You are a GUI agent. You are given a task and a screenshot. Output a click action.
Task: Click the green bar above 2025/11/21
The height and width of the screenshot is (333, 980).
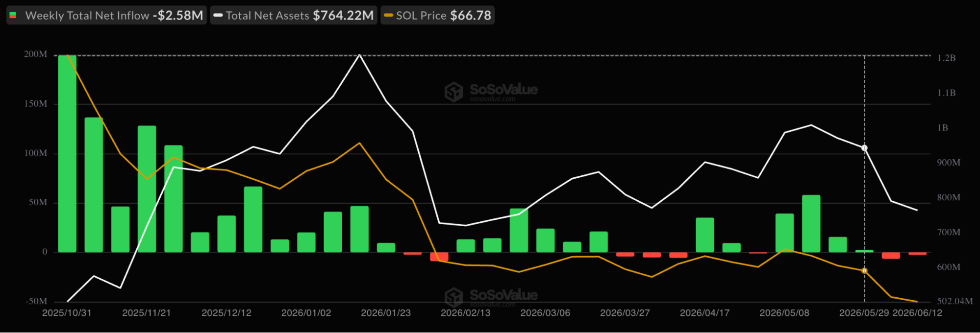point(147,189)
